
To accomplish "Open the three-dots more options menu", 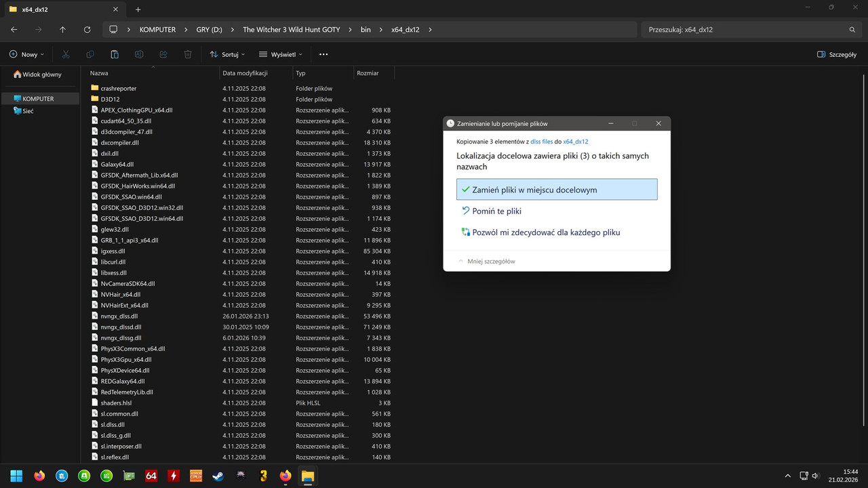I will [323, 54].
